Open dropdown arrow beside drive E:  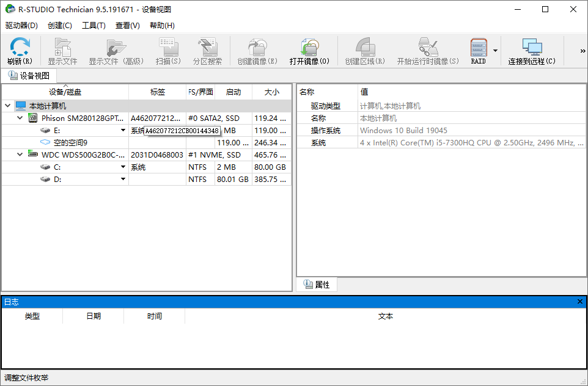(123, 131)
